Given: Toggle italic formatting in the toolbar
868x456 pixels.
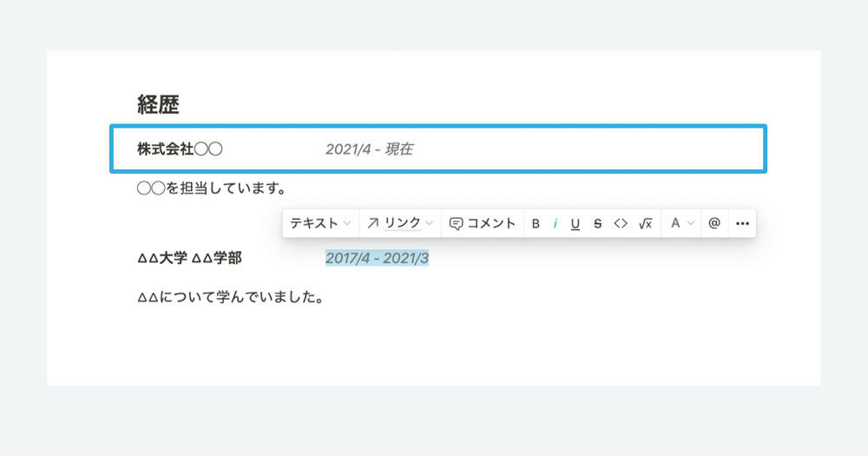Looking at the screenshot, I should point(556,223).
